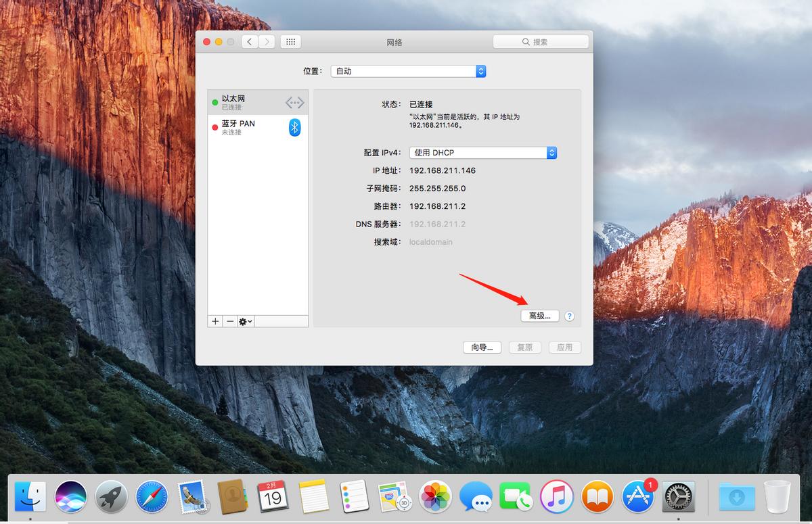Open the help question mark button
The height and width of the screenshot is (524, 812).
tap(569, 316)
